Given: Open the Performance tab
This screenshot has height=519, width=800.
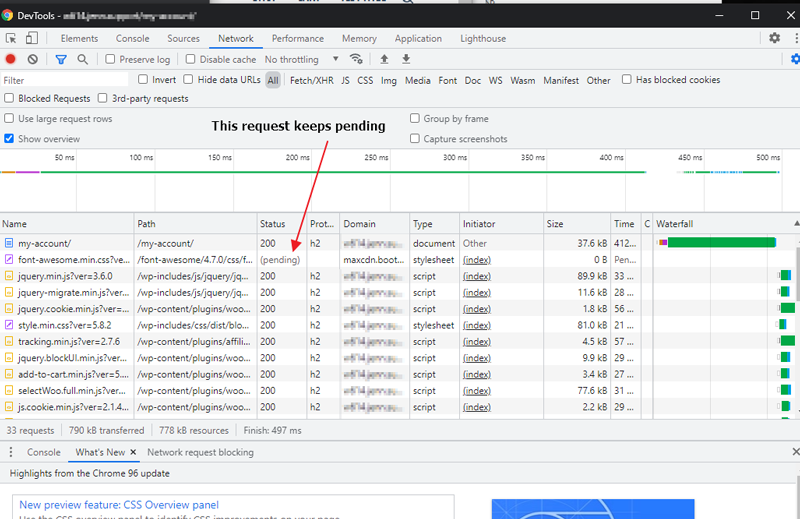Looking at the screenshot, I should [x=297, y=38].
